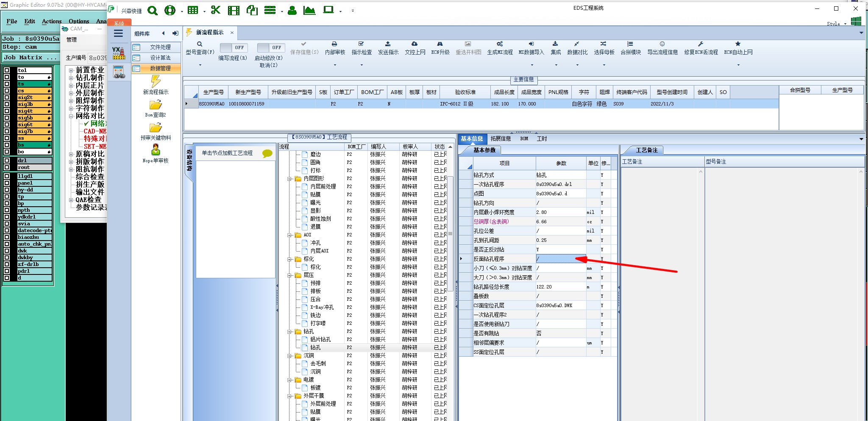This screenshot has height=421, width=868.
Task: Open File menu in Graphic Editor
Action: click(x=12, y=21)
